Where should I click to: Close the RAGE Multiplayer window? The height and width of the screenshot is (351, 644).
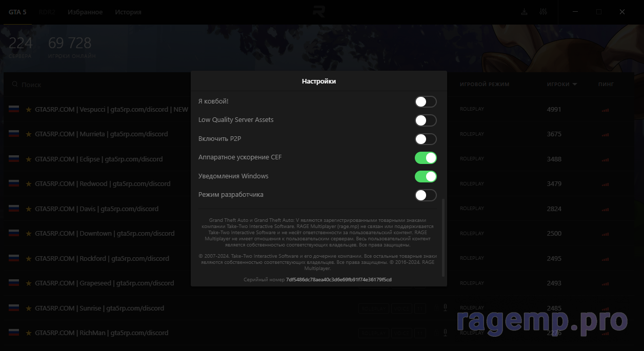(x=622, y=12)
